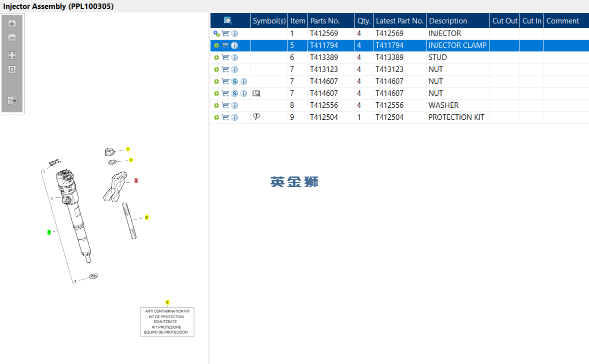
Task: Sort by Latest Part No. column header
Action: pos(399,20)
